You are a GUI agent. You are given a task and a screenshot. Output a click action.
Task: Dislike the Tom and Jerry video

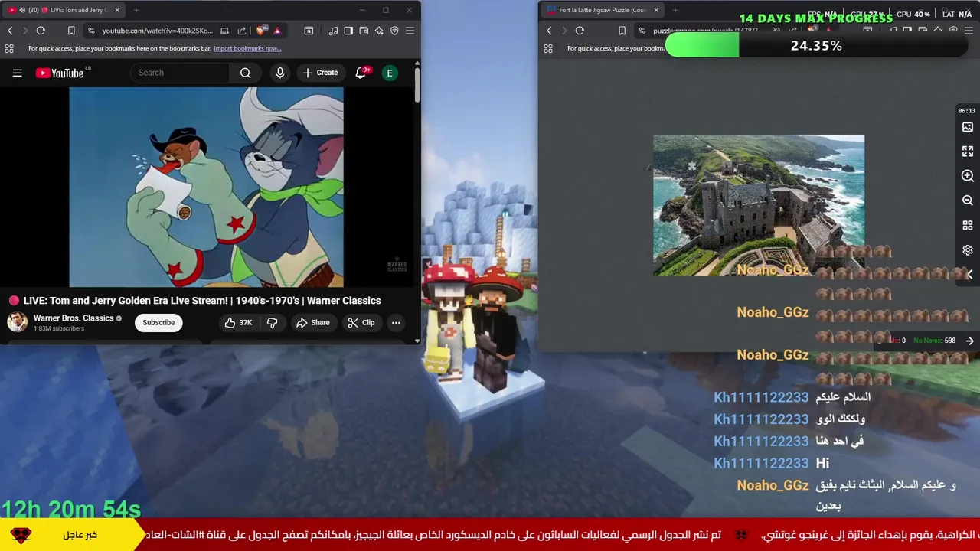(x=272, y=323)
